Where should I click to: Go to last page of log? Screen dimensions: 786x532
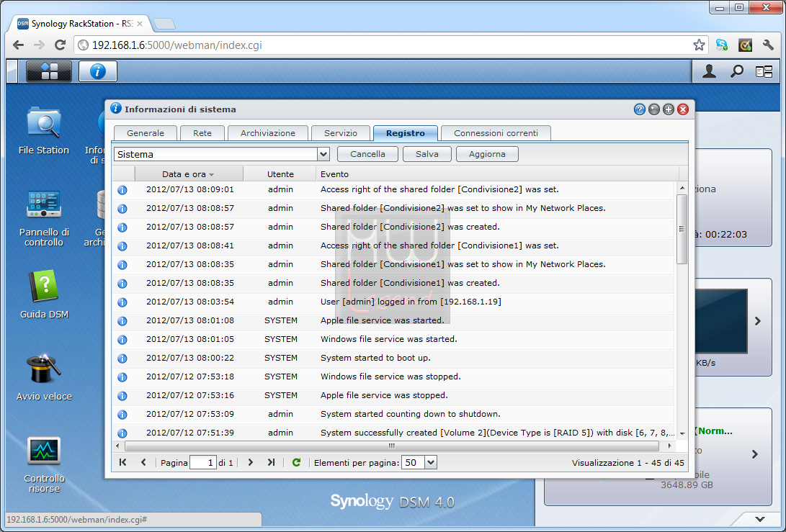click(271, 462)
